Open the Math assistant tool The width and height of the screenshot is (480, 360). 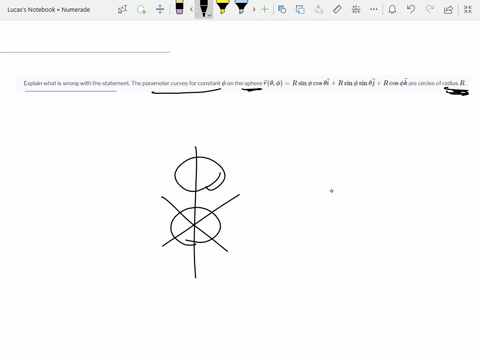pos(356,9)
